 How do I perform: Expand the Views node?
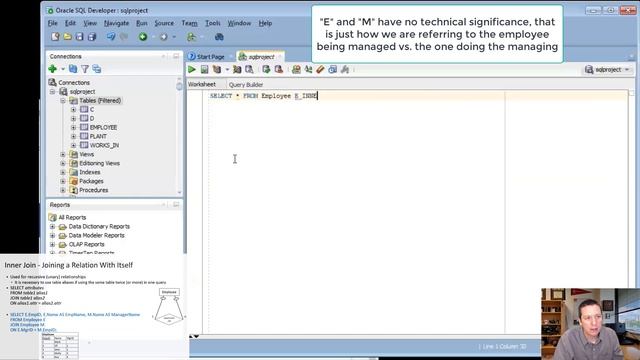coord(63,154)
